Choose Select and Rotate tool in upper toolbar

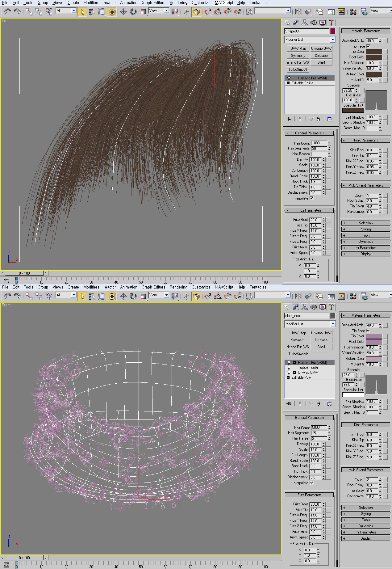point(133,12)
